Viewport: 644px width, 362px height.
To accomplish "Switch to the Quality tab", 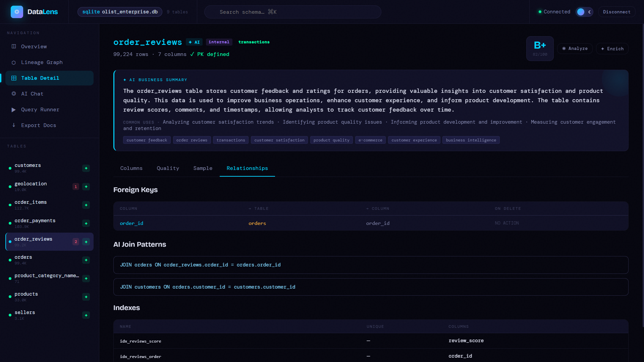I will (x=168, y=168).
